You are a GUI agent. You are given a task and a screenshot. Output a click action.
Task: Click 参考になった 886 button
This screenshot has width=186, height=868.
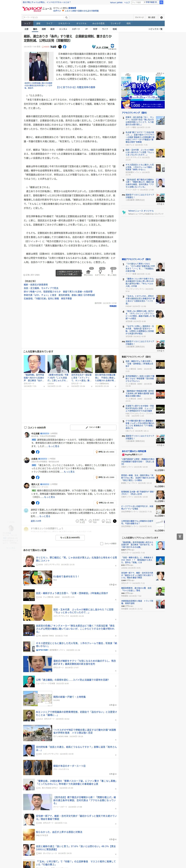tap(105, 503)
